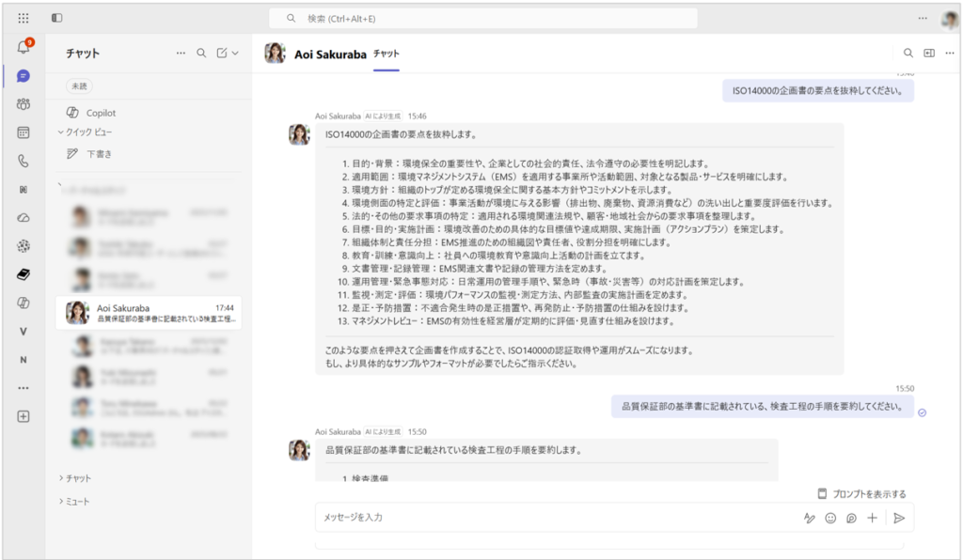Open the message formatting pen icon

click(x=810, y=519)
